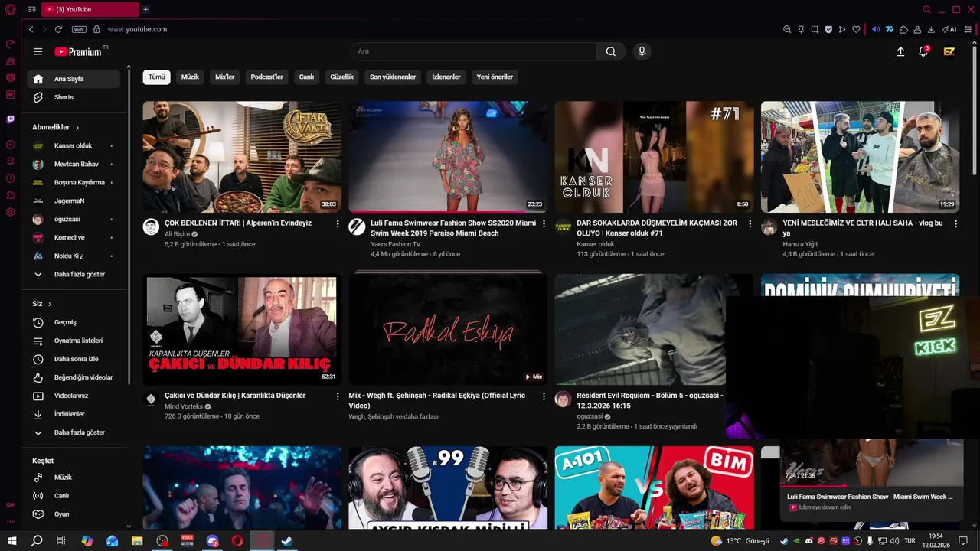Click browser back arrow
Image resolution: width=980 pixels, height=551 pixels.
31,29
